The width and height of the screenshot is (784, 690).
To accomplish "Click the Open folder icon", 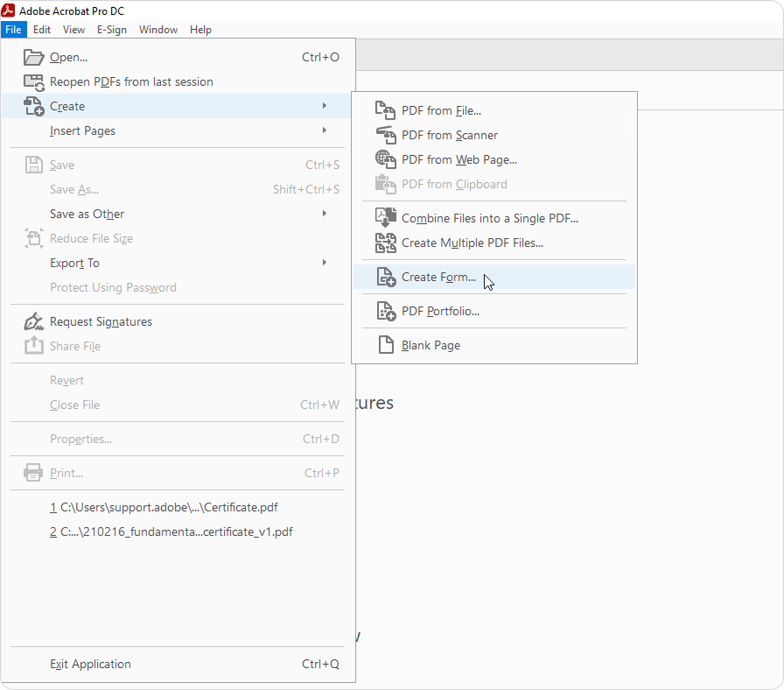I will pyautogui.click(x=34, y=58).
